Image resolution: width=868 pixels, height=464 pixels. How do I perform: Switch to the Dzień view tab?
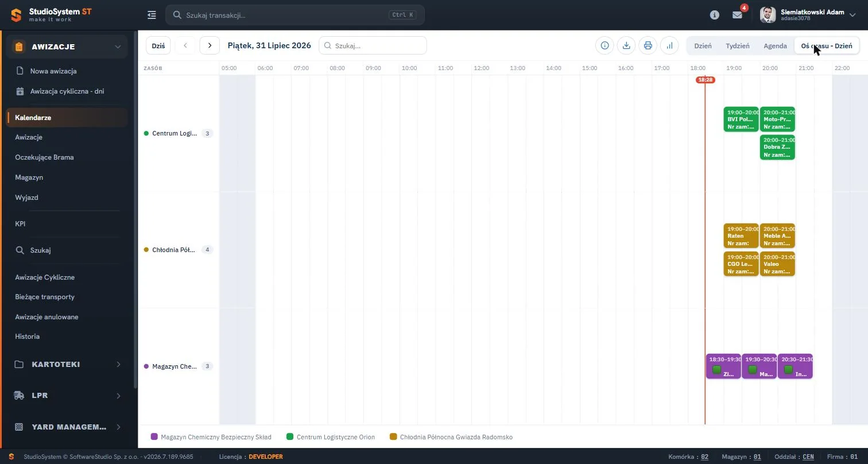pos(703,45)
